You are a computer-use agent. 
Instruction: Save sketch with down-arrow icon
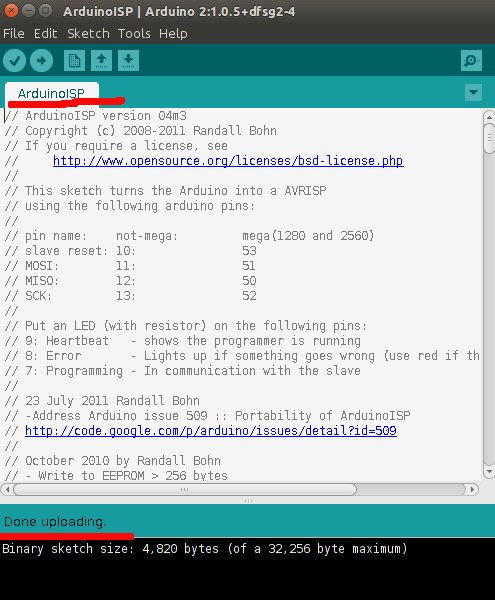pos(128,60)
